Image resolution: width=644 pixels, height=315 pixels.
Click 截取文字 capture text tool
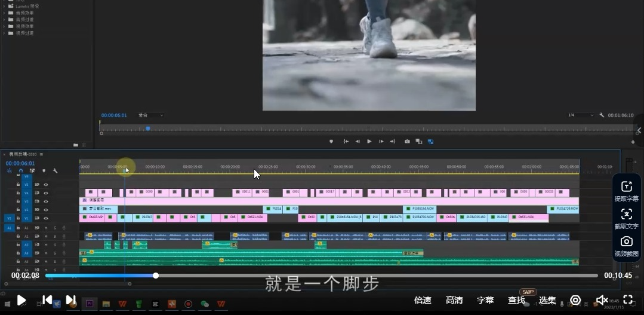point(626,219)
